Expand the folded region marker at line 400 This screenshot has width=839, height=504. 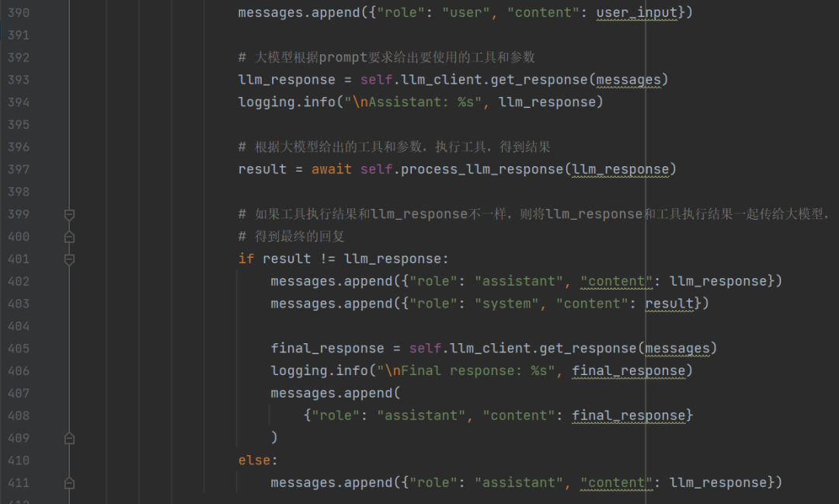pos(68,236)
